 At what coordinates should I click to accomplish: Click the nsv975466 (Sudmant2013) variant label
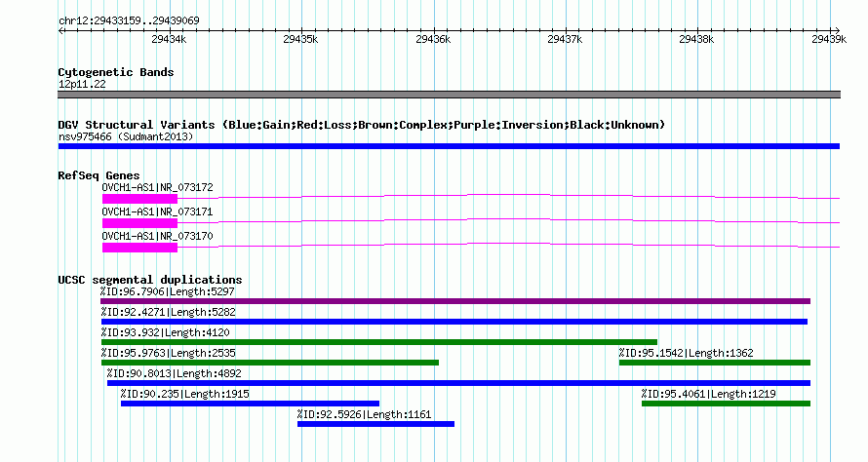(126, 136)
